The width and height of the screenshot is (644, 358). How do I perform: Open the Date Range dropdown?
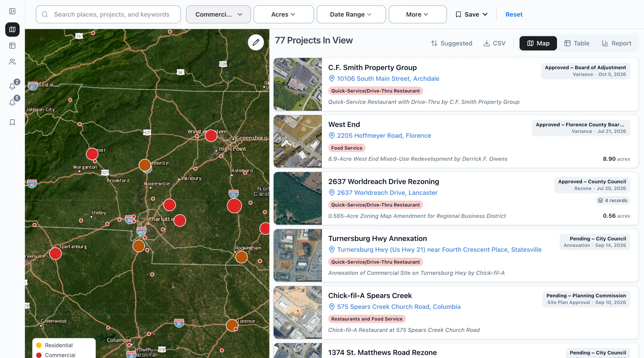351,14
